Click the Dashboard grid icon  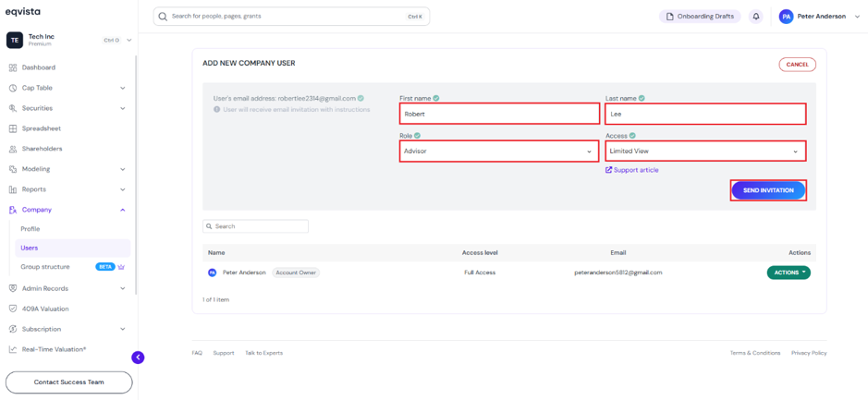13,67
